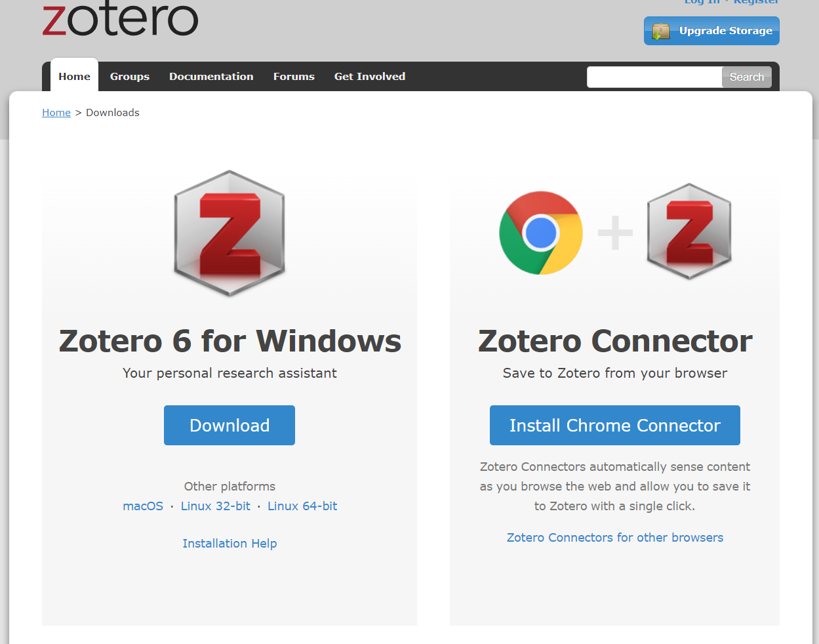Open Zotero Connectors for other browsers

click(x=615, y=537)
